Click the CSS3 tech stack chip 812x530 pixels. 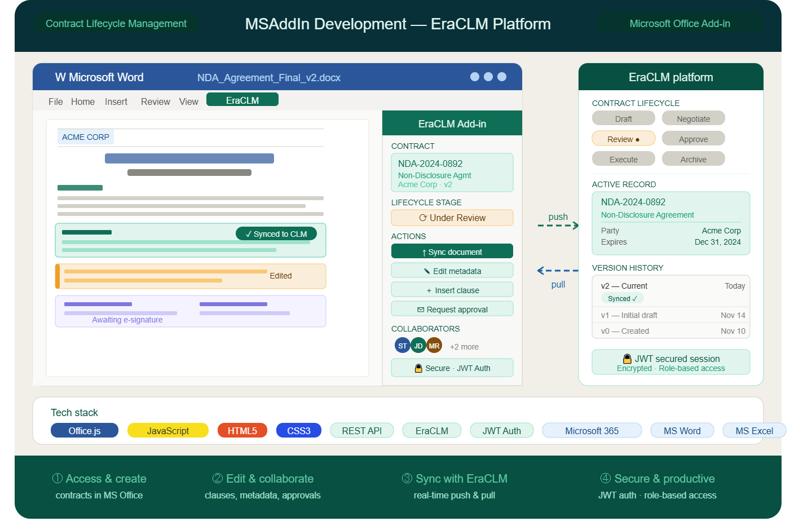[x=299, y=431]
